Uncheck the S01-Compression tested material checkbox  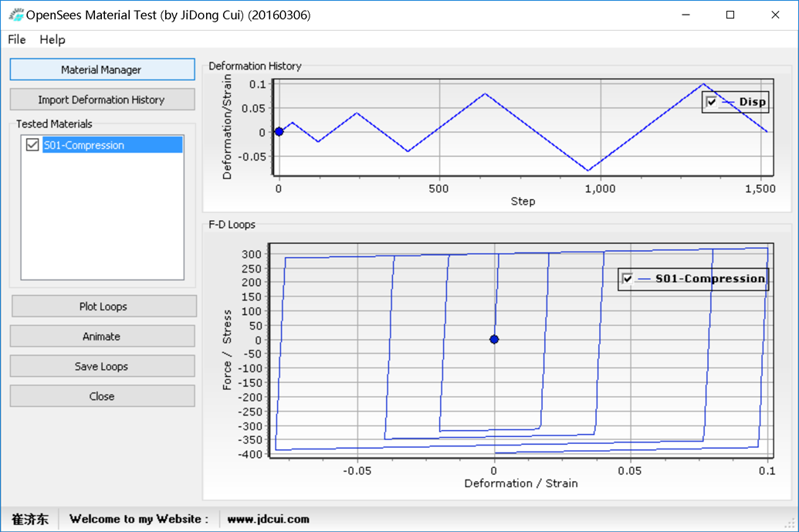click(x=32, y=144)
